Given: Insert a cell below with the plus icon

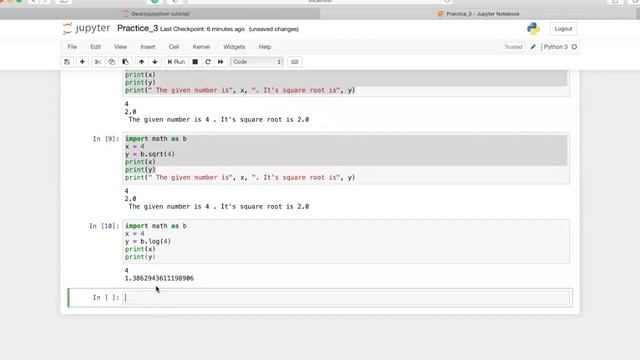Looking at the screenshot, I should click(82, 62).
